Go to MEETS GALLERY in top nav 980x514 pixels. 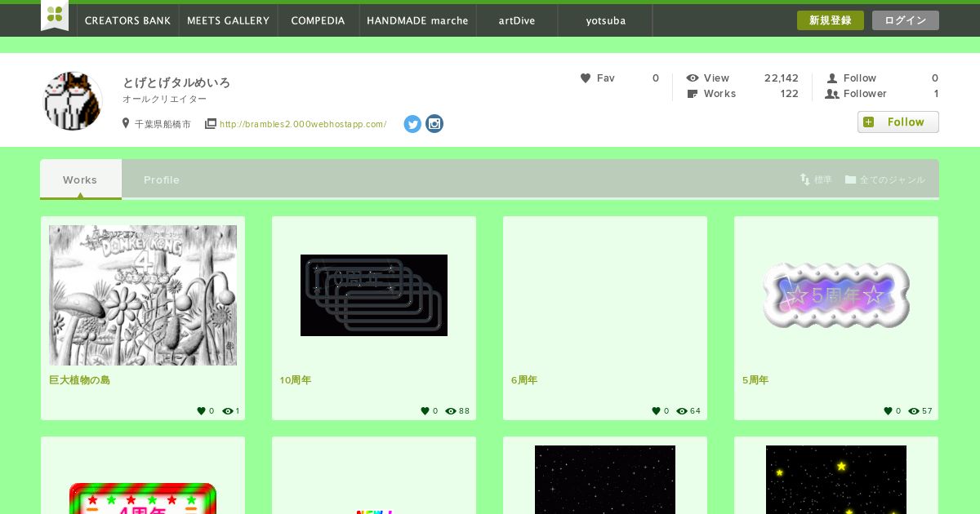coord(228,20)
